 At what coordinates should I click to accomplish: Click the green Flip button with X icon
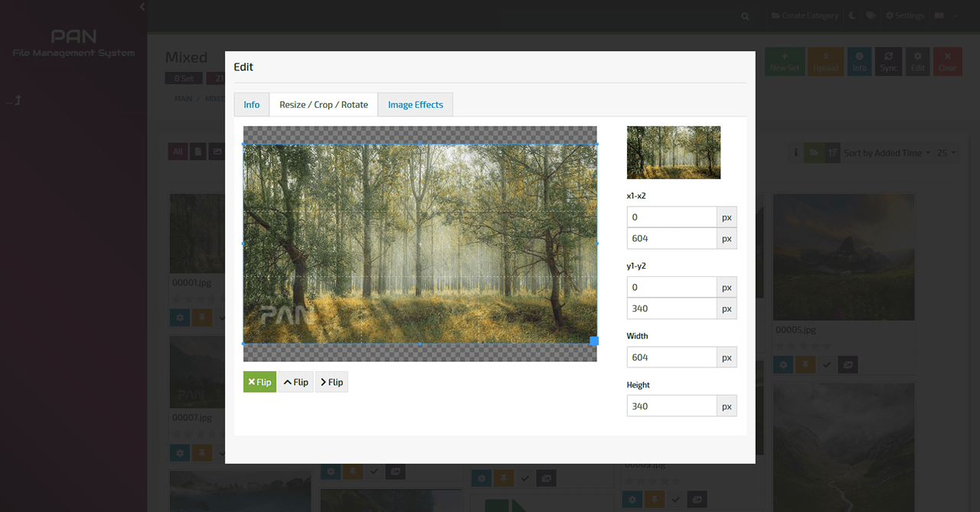tap(260, 382)
